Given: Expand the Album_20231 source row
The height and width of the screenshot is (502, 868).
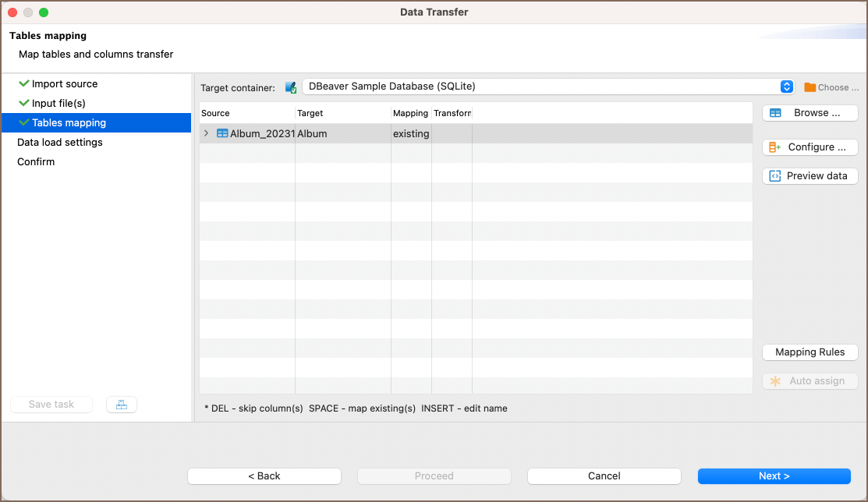Looking at the screenshot, I should tap(207, 133).
